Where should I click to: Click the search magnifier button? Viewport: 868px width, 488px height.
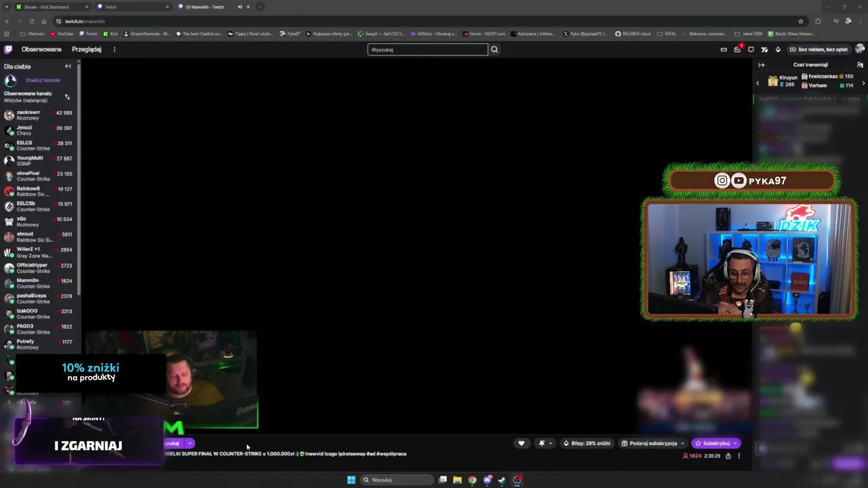coord(494,49)
